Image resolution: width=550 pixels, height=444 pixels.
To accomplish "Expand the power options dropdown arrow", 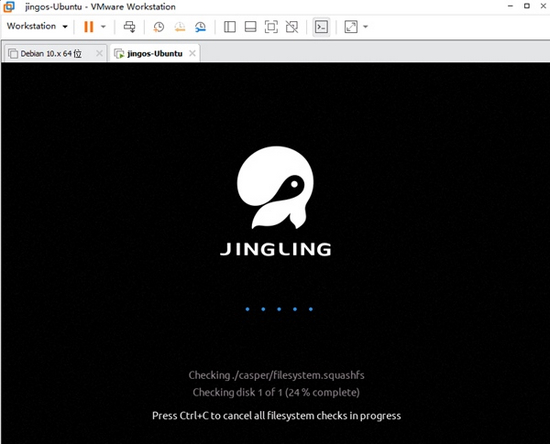I will 103,27.
